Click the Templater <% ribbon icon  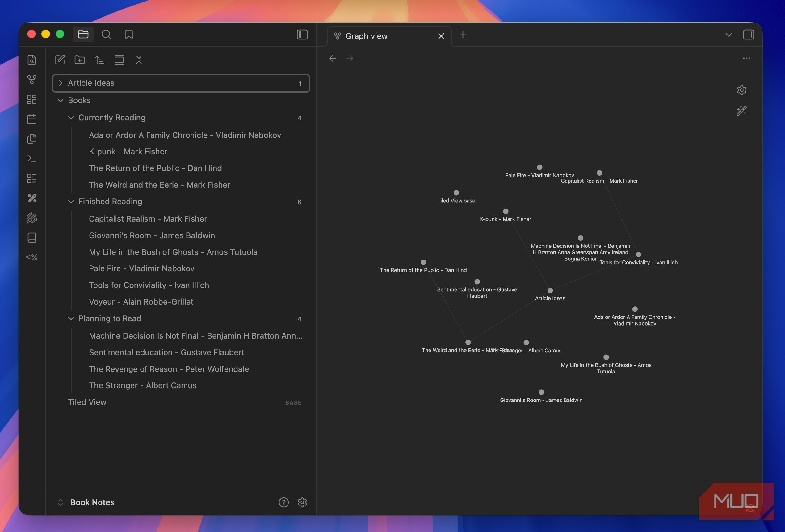point(32,258)
